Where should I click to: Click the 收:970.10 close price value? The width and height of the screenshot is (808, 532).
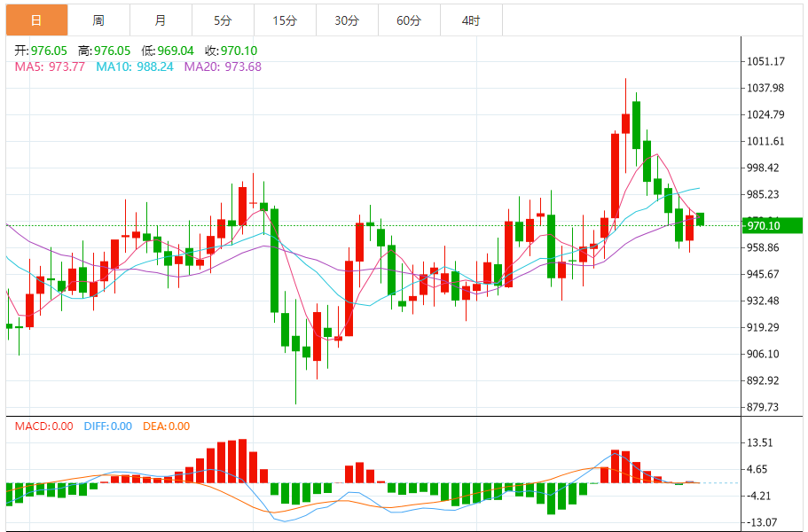pos(231,51)
